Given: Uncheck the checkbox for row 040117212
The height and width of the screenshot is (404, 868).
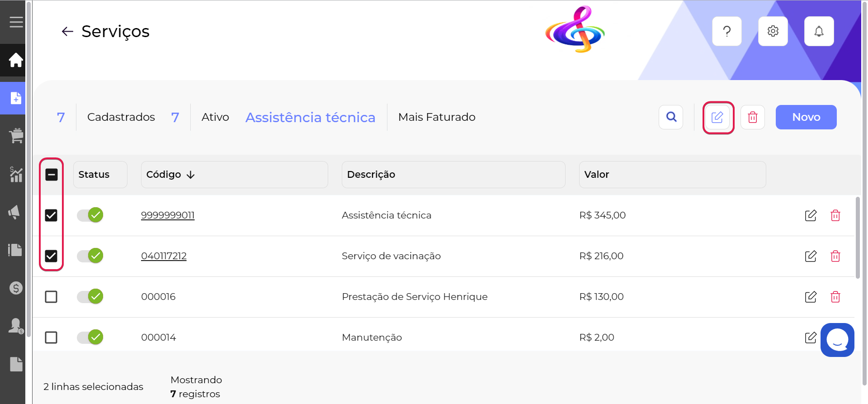Looking at the screenshot, I should coord(51,256).
